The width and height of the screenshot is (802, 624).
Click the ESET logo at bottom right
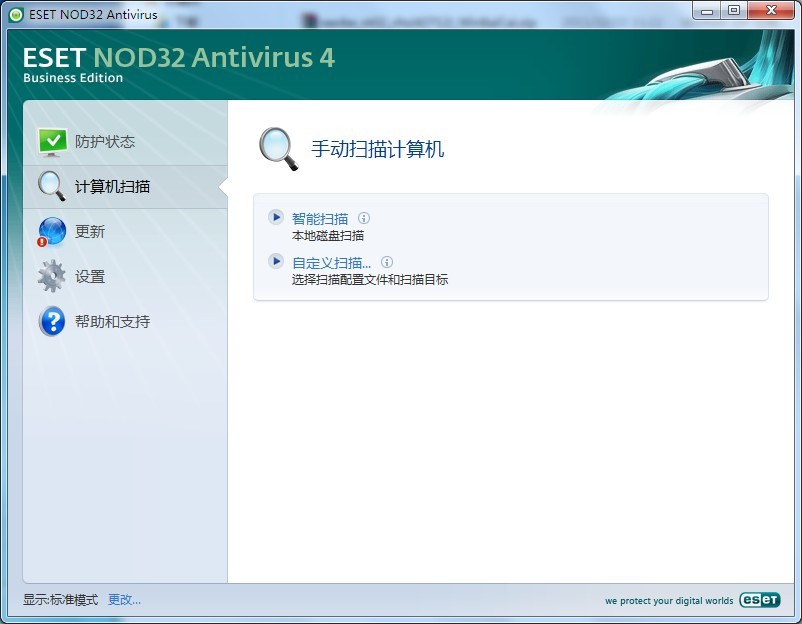coord(759,601)
